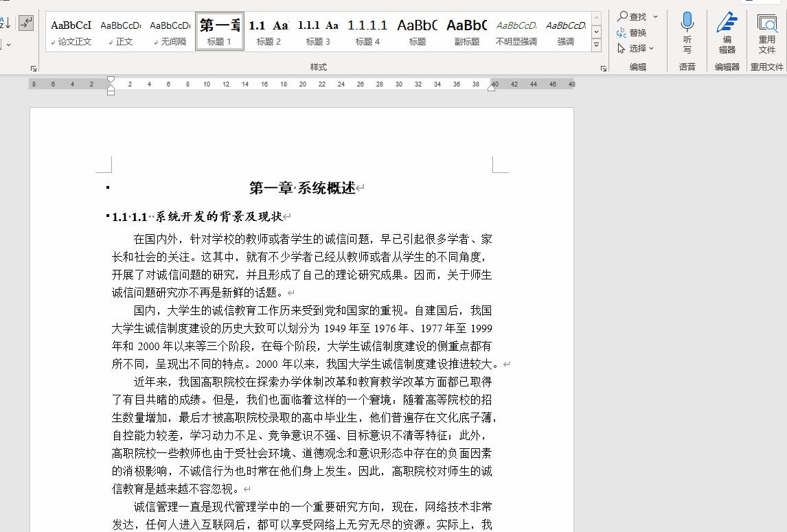
Task: Open Replace (替换) dialog
Action: tap(637, 32)
